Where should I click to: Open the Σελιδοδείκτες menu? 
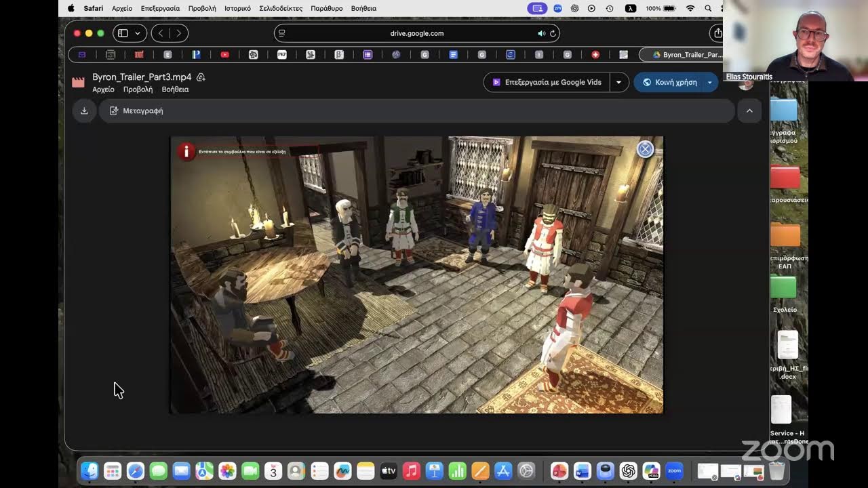[x=281, y=8]
